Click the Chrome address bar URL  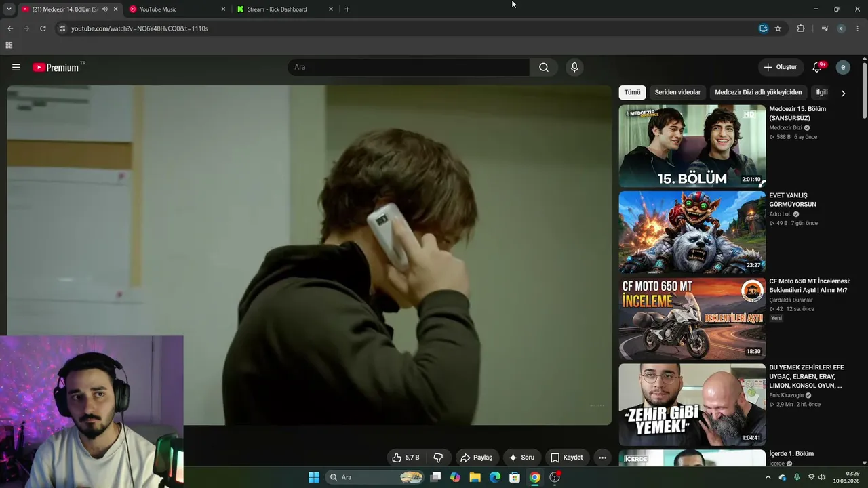pos(140,28)
